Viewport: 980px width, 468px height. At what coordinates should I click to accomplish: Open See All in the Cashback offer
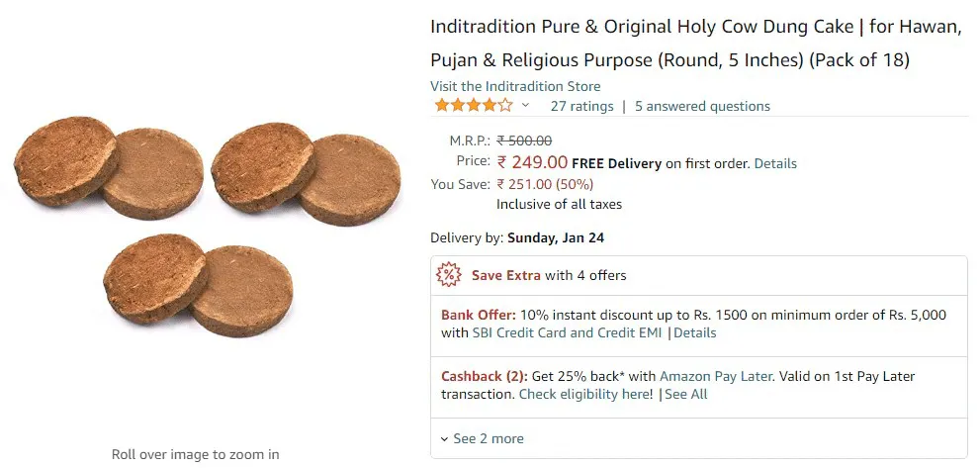[x=686, y=394]
